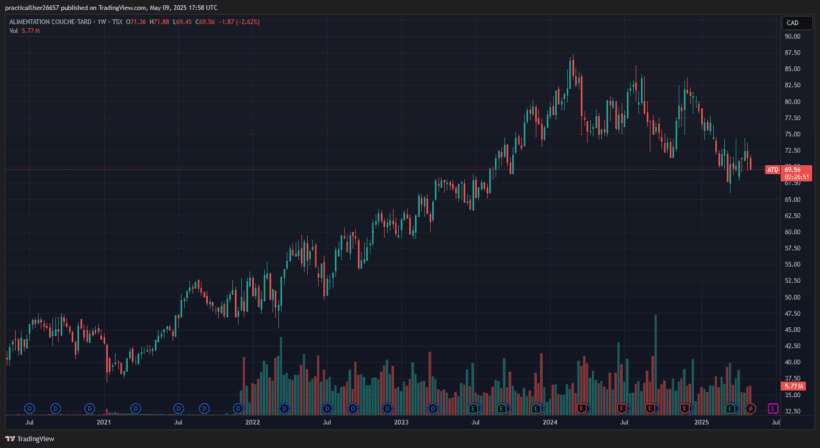Click the red ATD symbol tag
Image resolution: width=820 pixels, height=448 pixels.
(772, 170)
